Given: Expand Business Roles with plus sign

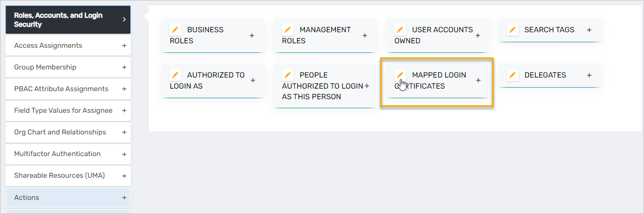Looking at the screenshot, I should point(252,35).
